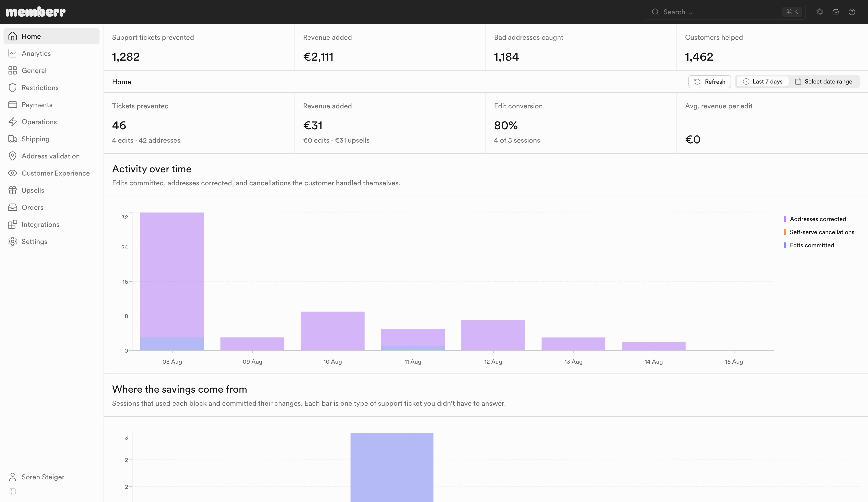Click the Home house icon in sidebar
Image resolution: width=868 pixels, height=502 pixels.
click(13, 36)
